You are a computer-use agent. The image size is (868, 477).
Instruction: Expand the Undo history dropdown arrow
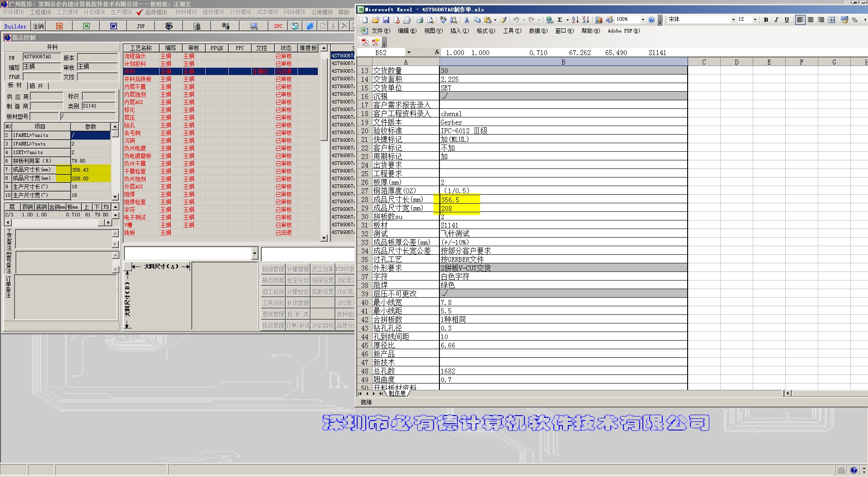(x=524, y=20)
